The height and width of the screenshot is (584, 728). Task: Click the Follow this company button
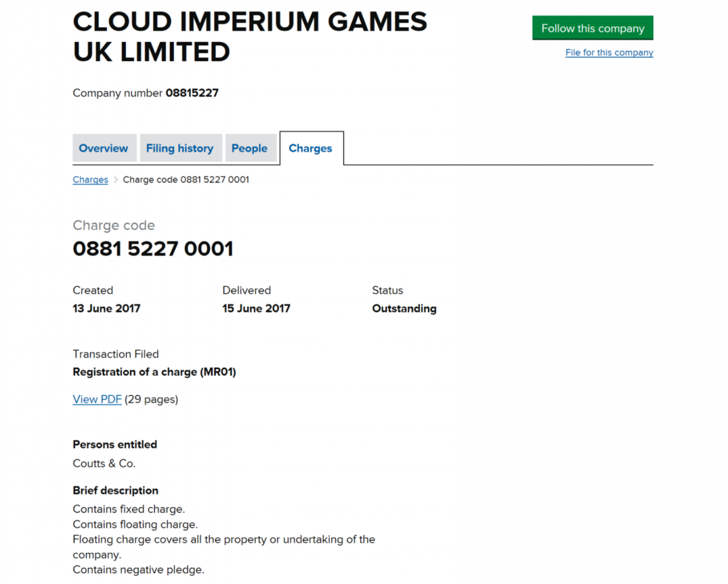tap(592, 28)
